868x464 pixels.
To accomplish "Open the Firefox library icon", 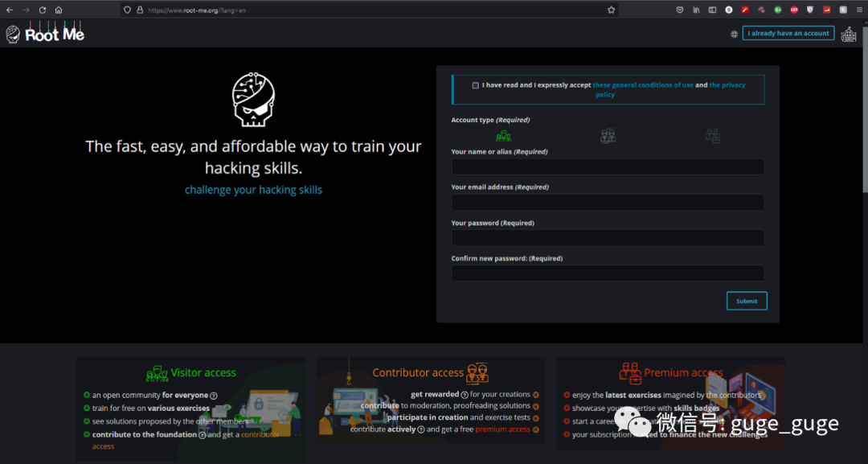I will (x=696, y=10).
